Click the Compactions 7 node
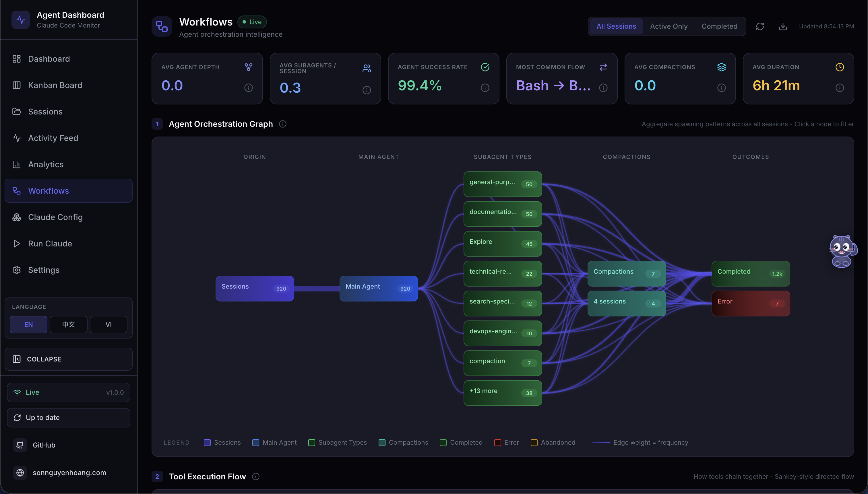 (627, 274)
